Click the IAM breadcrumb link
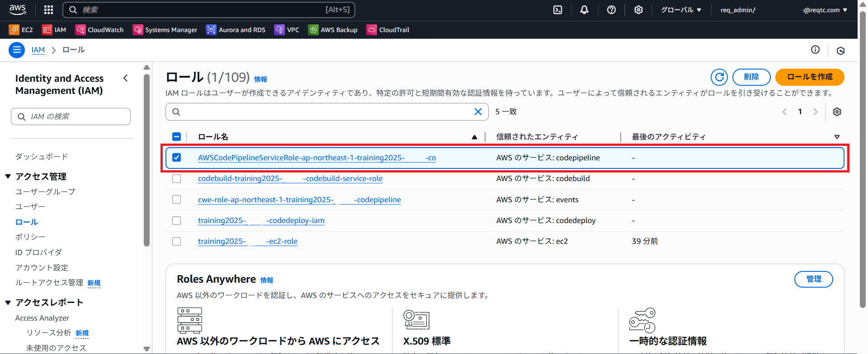Screen dimensions: 868x354 (38, 50)
